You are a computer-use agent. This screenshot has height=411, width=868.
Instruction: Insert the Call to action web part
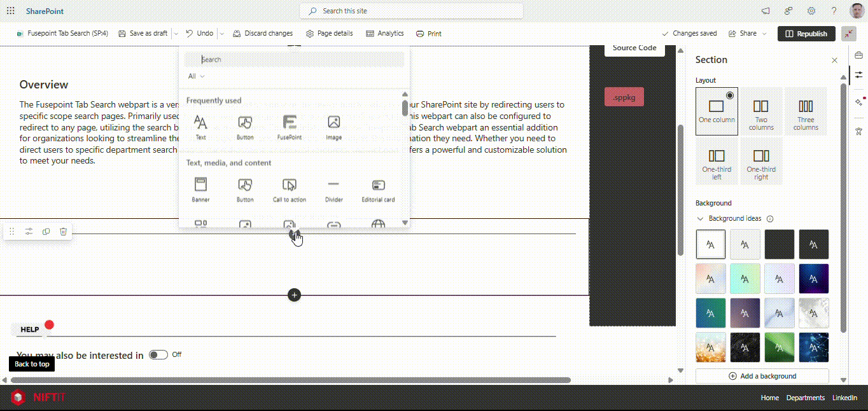click(x=290, y=190)
